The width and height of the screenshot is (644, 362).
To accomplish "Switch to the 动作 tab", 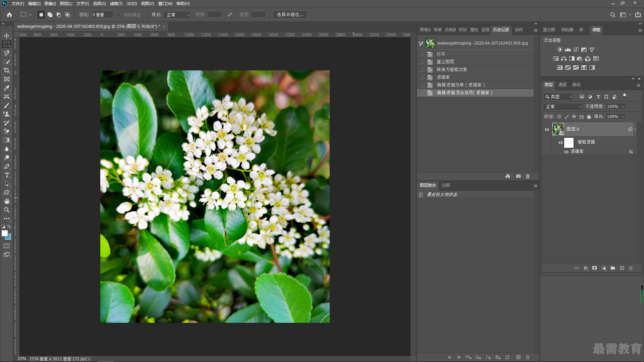I will coord(519,30).
